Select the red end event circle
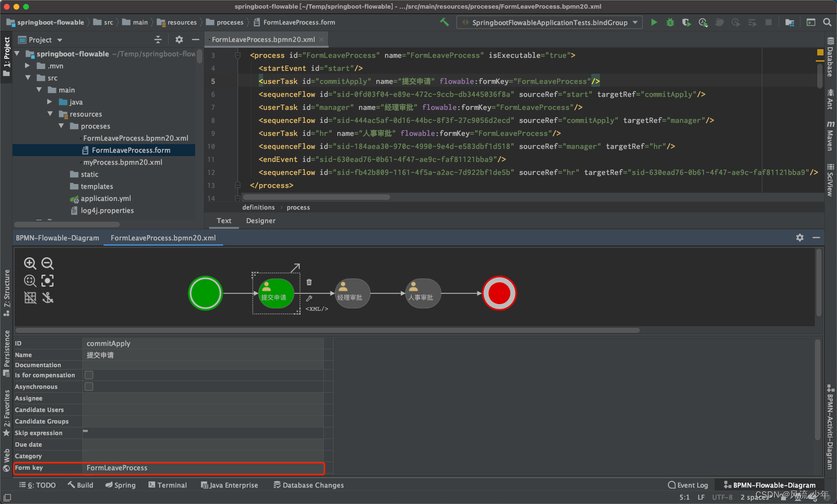Screen dimensions: 837x504 coord(499,293)
